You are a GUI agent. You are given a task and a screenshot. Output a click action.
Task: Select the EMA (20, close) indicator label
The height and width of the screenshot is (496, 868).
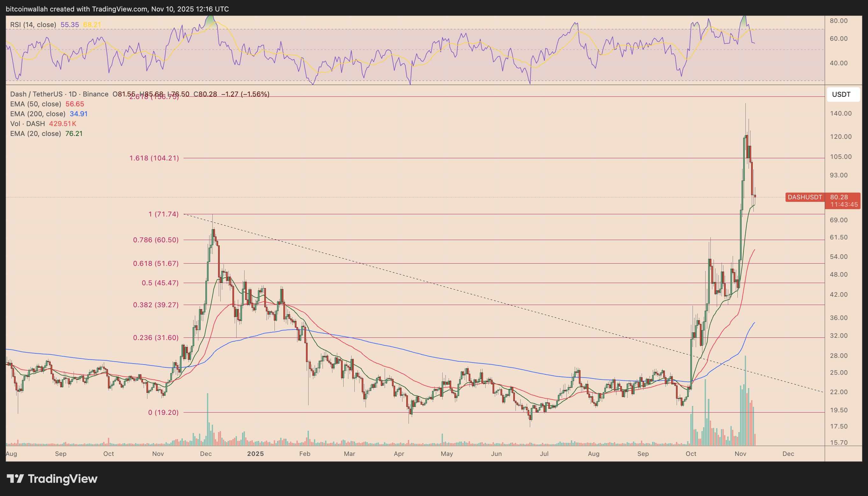(x=35, y=133)
